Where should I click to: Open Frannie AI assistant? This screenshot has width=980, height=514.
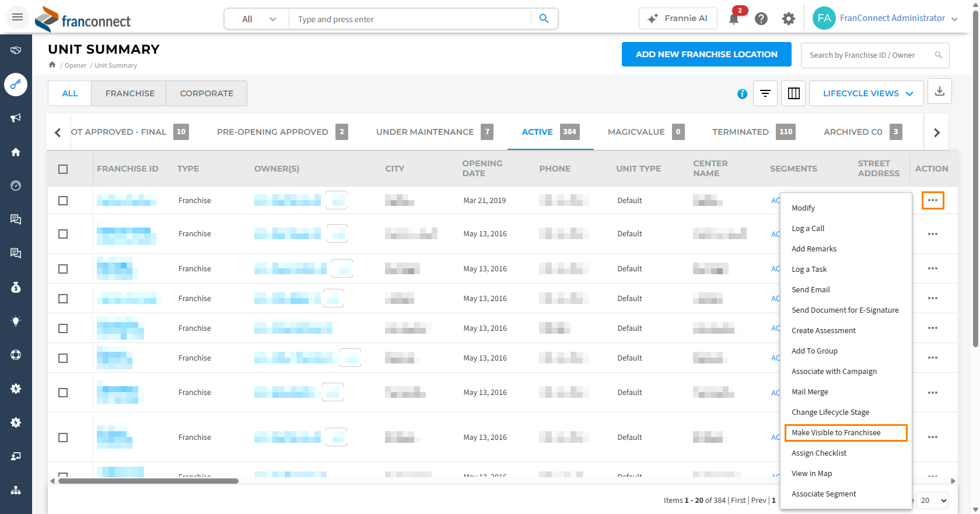point(678,19)
